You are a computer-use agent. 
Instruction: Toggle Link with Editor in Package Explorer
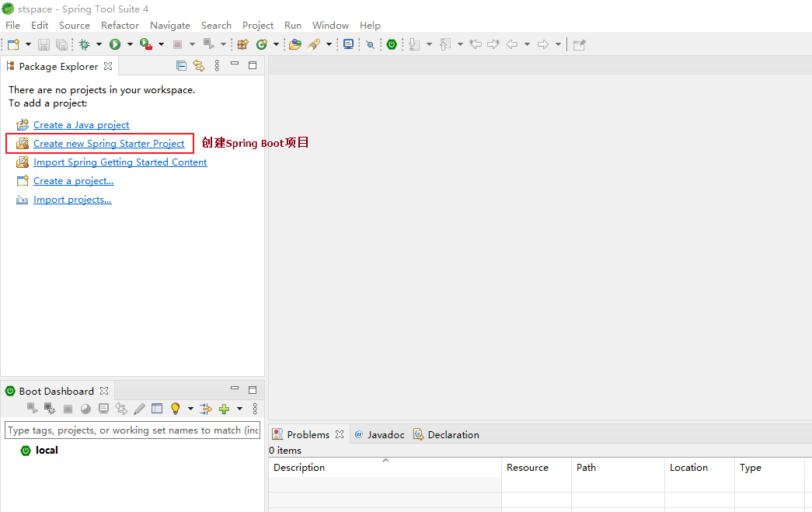[x=199, y=65]
